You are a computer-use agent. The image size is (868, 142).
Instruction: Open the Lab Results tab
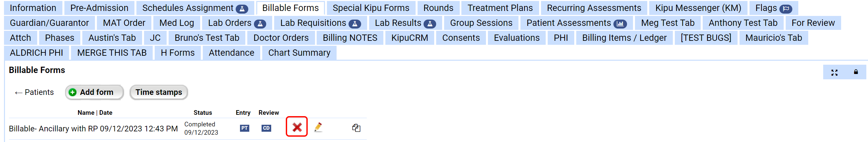click(x=405, y=23)
